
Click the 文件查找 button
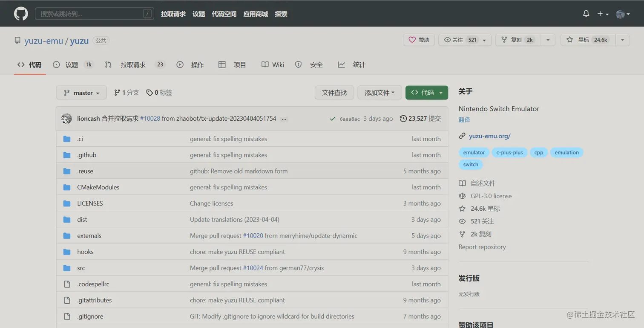coord(334,93)
